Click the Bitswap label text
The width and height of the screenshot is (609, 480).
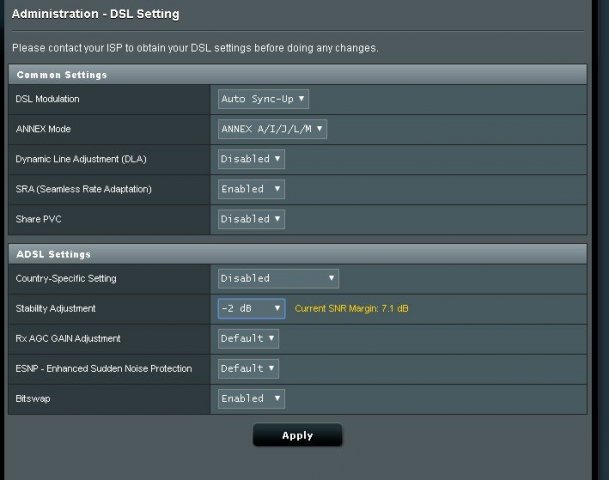coord(34,399)
